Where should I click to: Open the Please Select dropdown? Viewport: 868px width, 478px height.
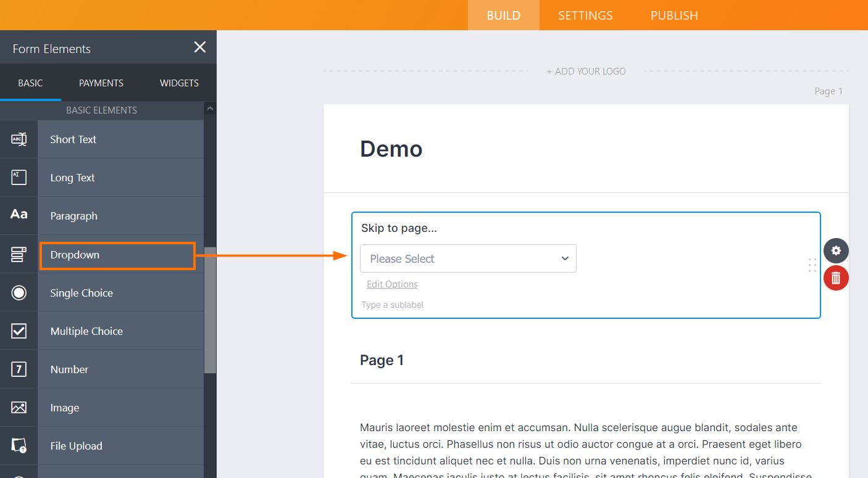(x=468, y=258)
